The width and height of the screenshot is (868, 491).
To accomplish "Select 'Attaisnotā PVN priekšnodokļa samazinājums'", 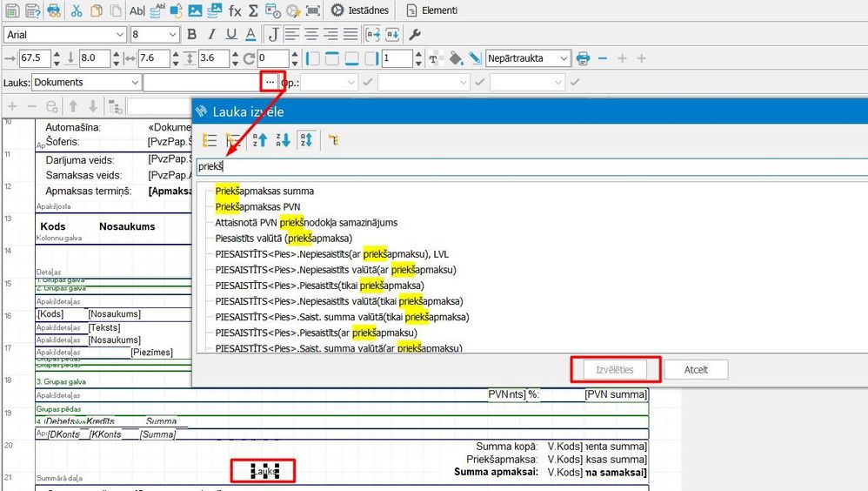I will (x=306, y=222).
